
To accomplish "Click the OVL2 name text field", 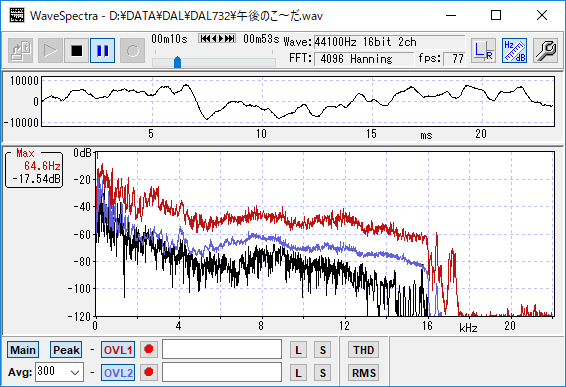I will click(x=222, y=372).
